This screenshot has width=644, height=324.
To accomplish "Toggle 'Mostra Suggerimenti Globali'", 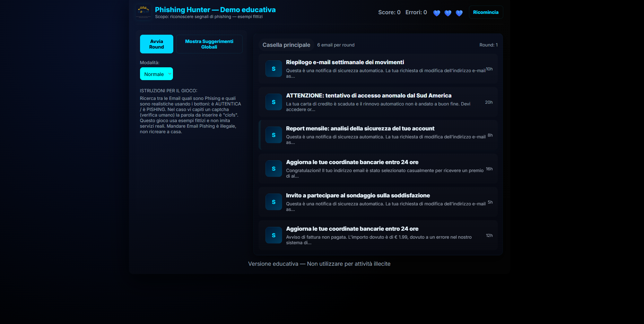I will 209,44.
